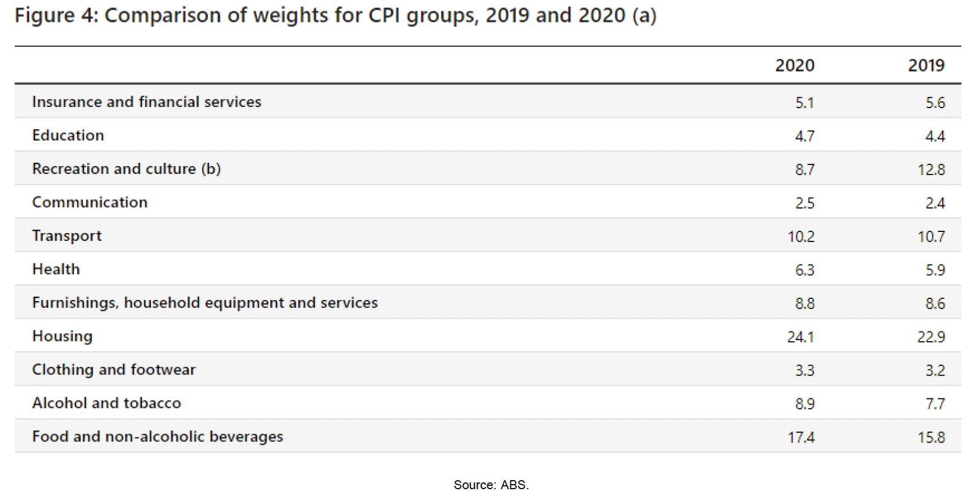This screenshot has height=501, width=980.
Task: Click the Figure 4 title heading
Action: click(x=336, y=16)
